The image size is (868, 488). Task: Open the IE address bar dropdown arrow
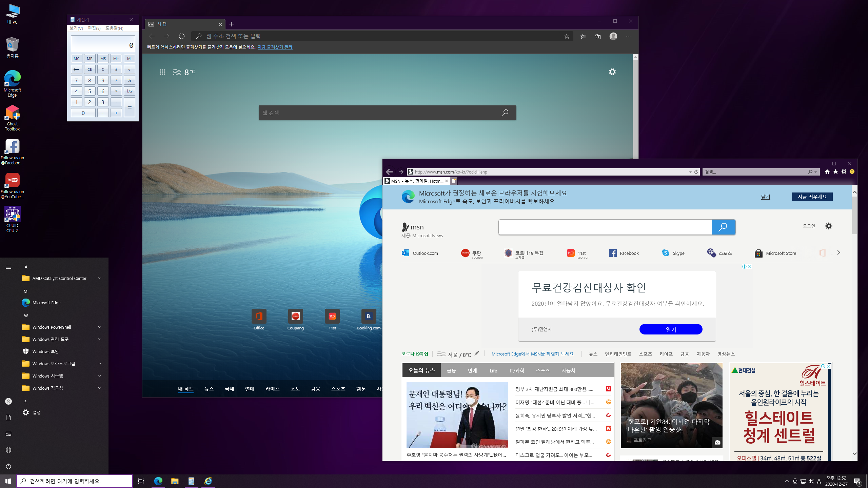(x=690, y=172)
